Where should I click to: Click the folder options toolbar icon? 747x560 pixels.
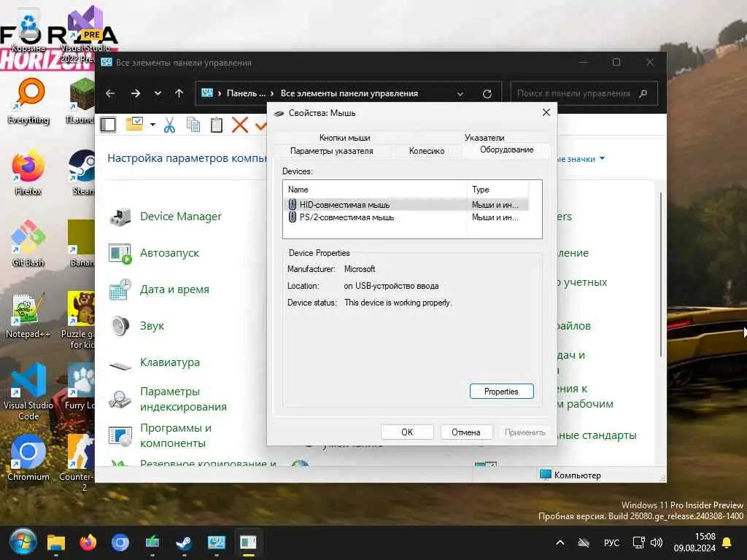[134, 124]
